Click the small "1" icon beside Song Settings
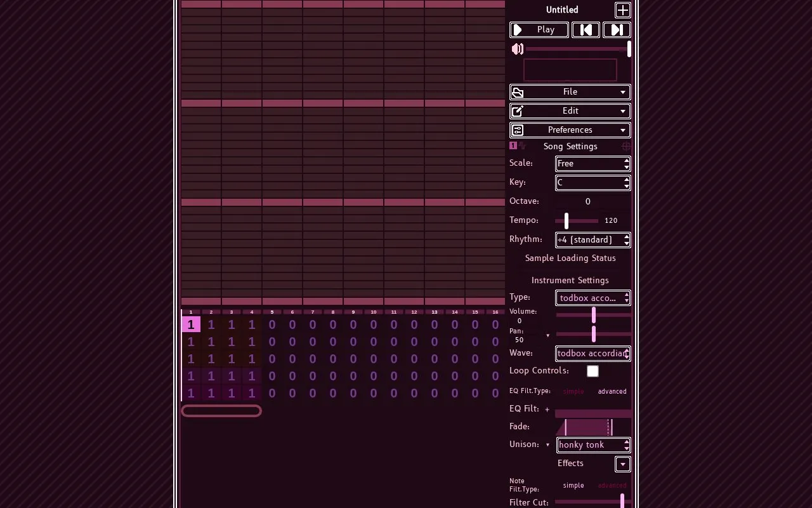This screenshot has width=812, height=508. click(x=513, y=146)
